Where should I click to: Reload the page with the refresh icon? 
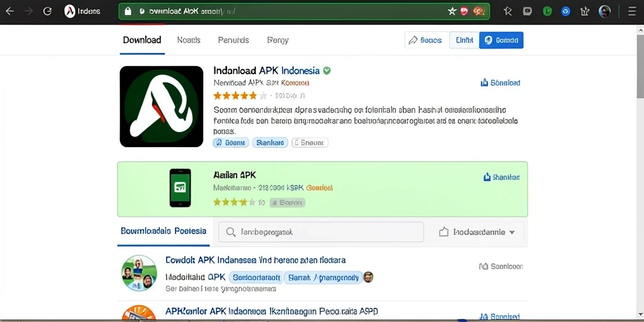[47, 11]
